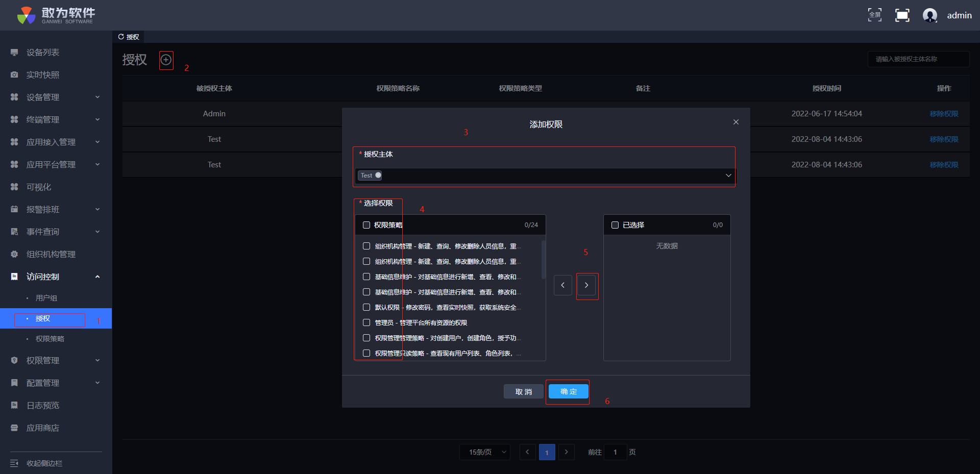Image resolution: width=980 pixels, height=474 pixels.
Task: Open the admin user avatar
Action: (929, 15)
